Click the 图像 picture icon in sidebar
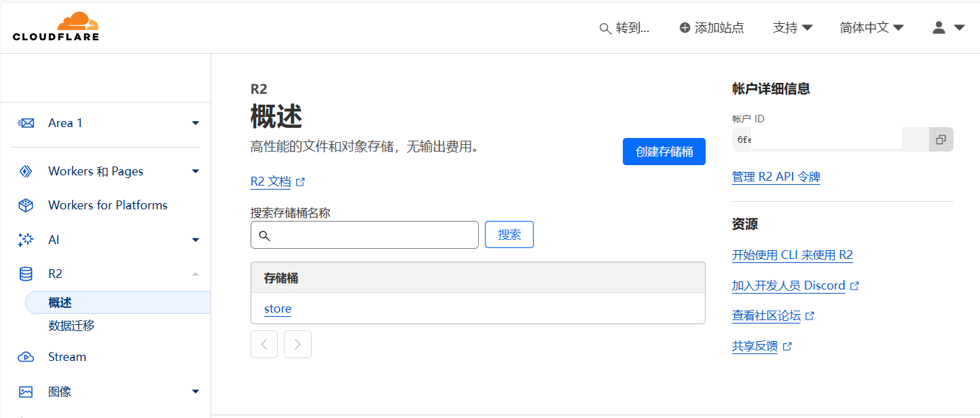Screen dimensions: 980x418 click(26, 391)
